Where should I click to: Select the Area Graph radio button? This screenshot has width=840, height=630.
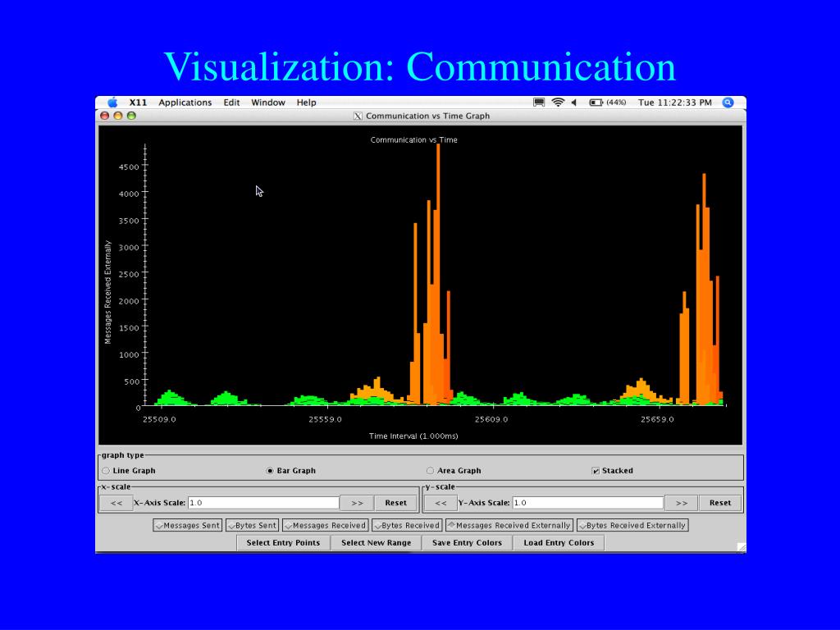click(x=430, y=470)
